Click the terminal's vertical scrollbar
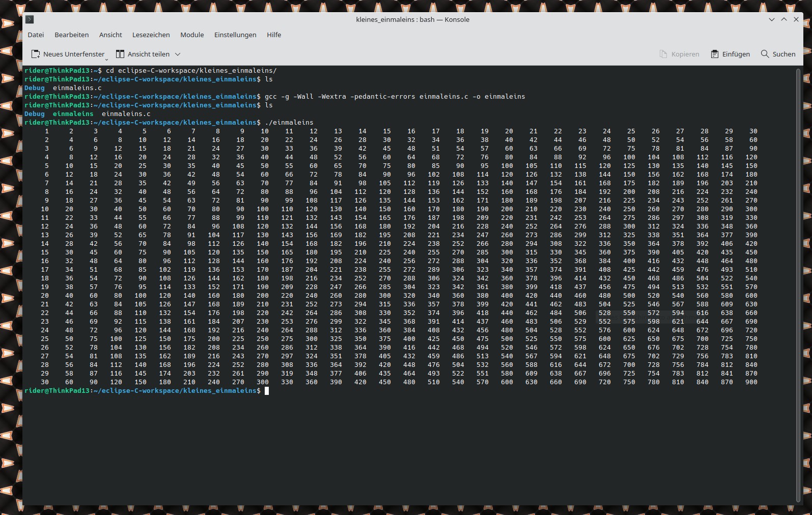 coord(798,285)
